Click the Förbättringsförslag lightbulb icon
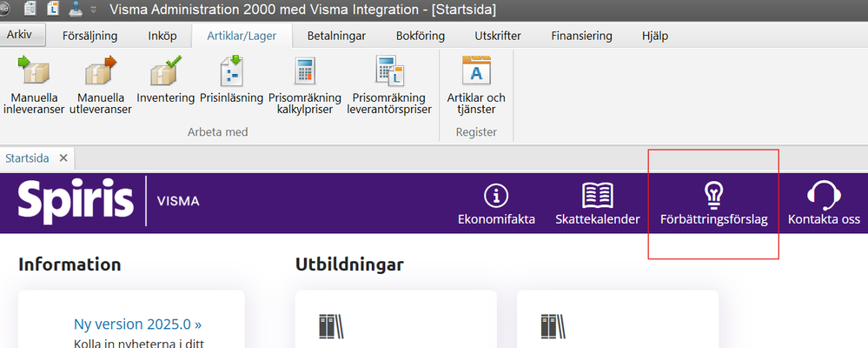 (x=714, y=195)
